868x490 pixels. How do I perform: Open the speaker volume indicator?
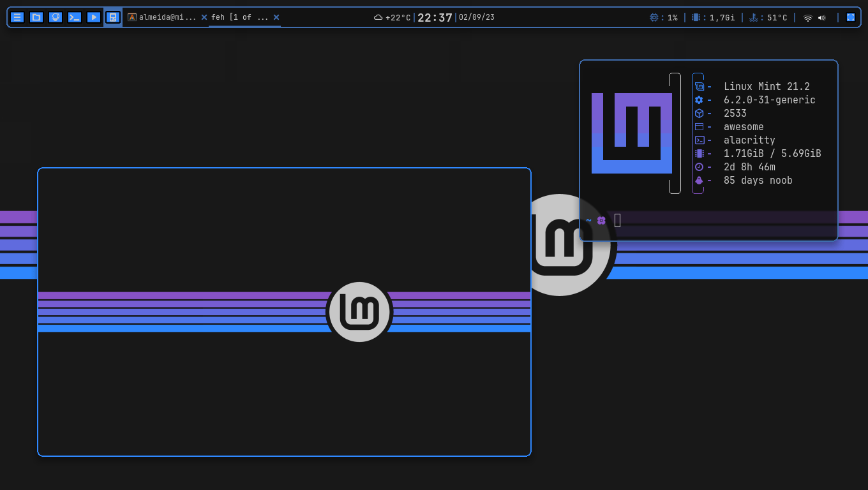(821, 18)
